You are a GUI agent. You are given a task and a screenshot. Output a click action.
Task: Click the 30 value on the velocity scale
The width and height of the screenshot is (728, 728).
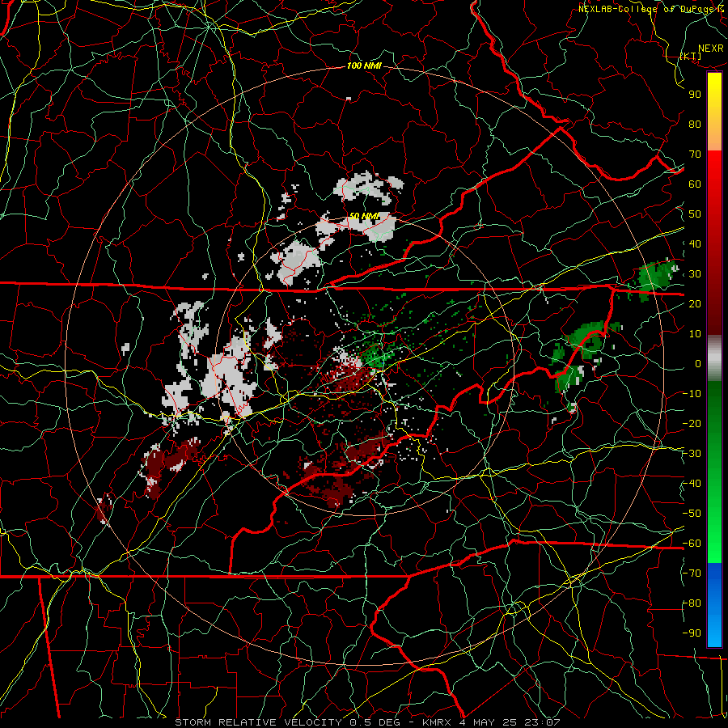coord(695,274)
